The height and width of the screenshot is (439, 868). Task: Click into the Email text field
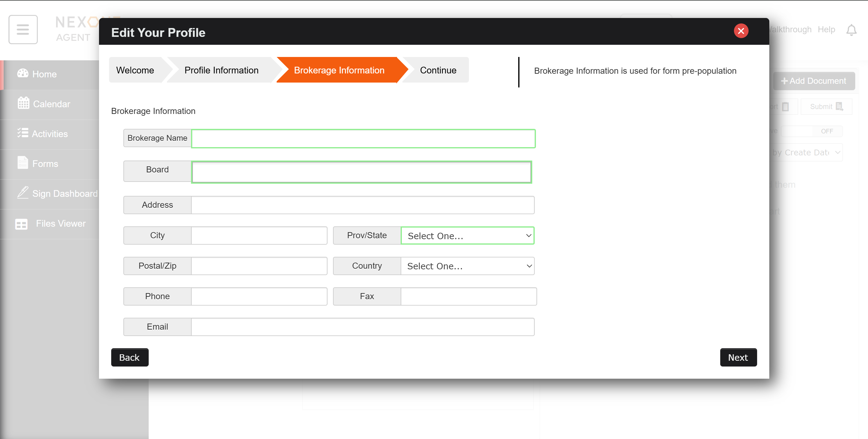pos(362,327)
